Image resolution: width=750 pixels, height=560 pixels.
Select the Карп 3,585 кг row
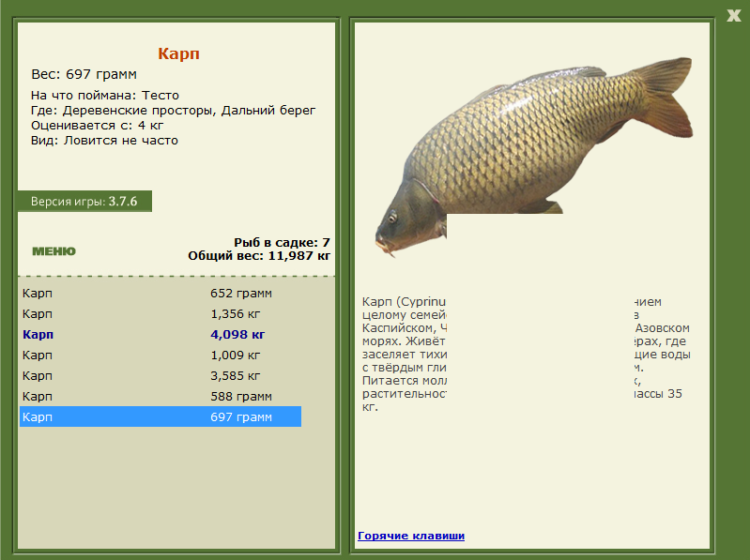(161, 375)
